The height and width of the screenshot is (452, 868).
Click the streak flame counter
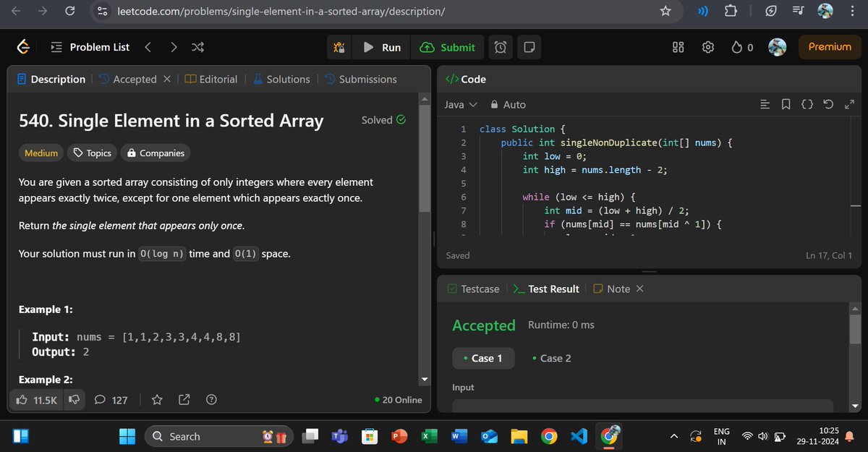(x=742, y=47)
